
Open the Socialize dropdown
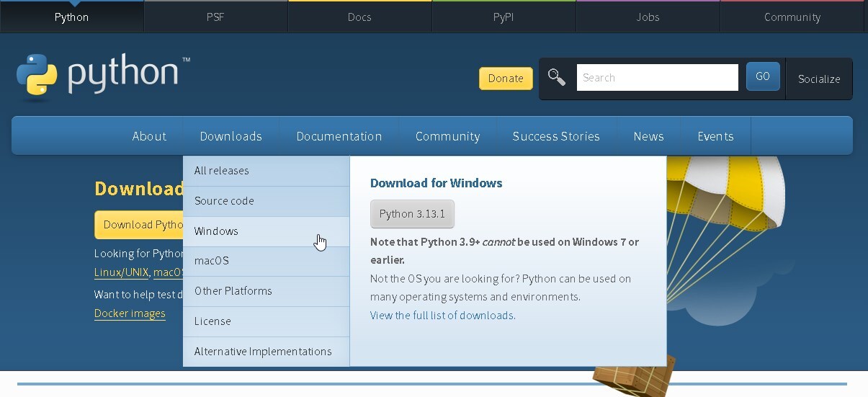(819, 79)
